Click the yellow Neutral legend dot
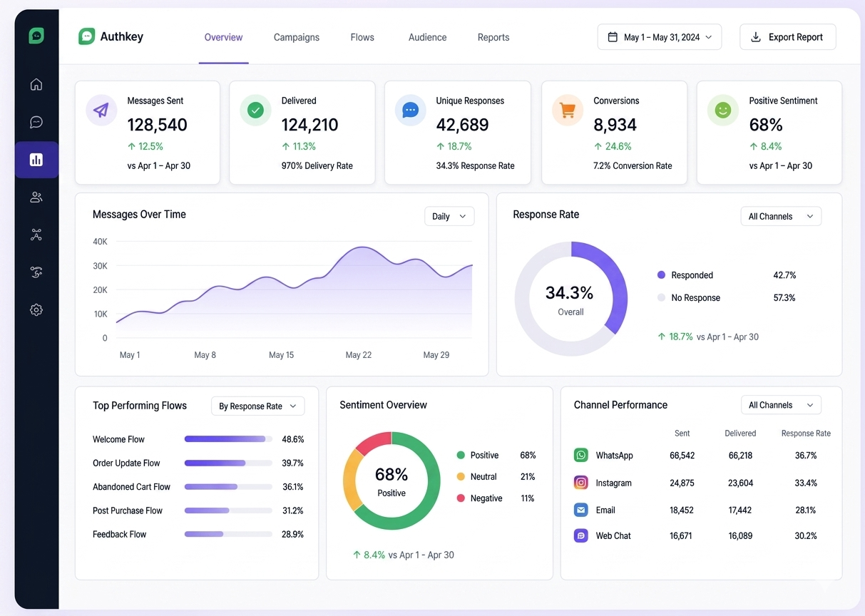Image resolution: width=865 pixels, height=616 pixels. point(461,476)
